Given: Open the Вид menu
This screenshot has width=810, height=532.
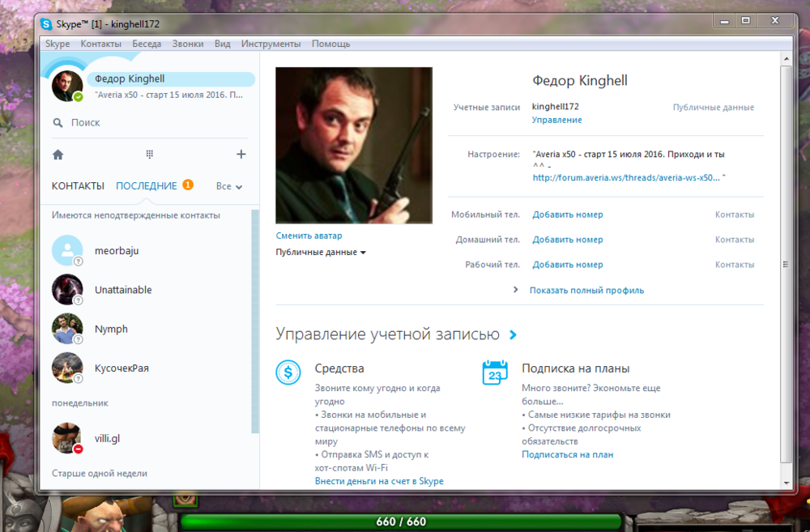Looking at the screenshot, I should tap(222, 43).
